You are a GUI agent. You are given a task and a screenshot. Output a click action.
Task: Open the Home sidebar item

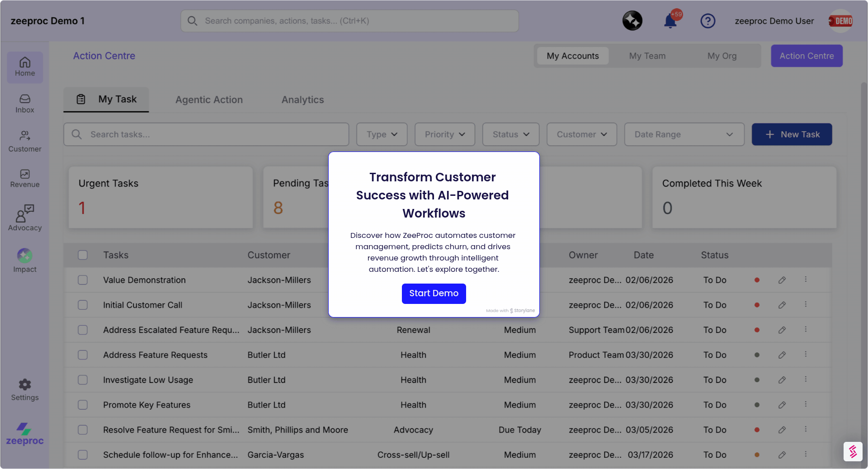pos(25,67)
